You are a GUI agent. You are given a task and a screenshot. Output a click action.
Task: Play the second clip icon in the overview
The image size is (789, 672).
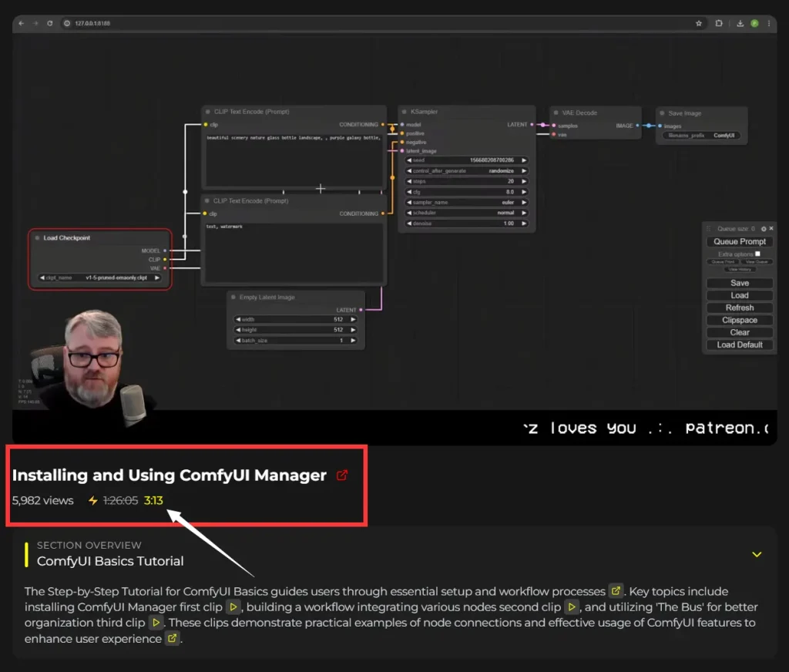pos(572,607)
